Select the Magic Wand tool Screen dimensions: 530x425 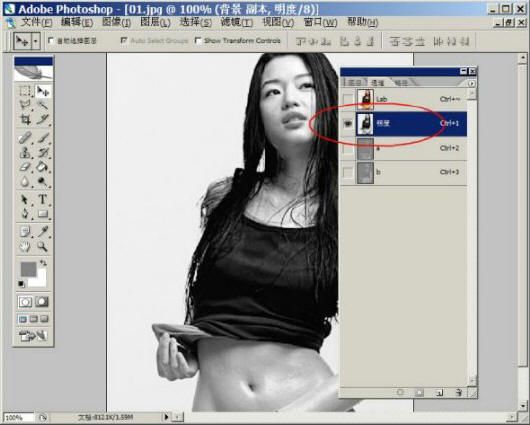coord(43,105)
